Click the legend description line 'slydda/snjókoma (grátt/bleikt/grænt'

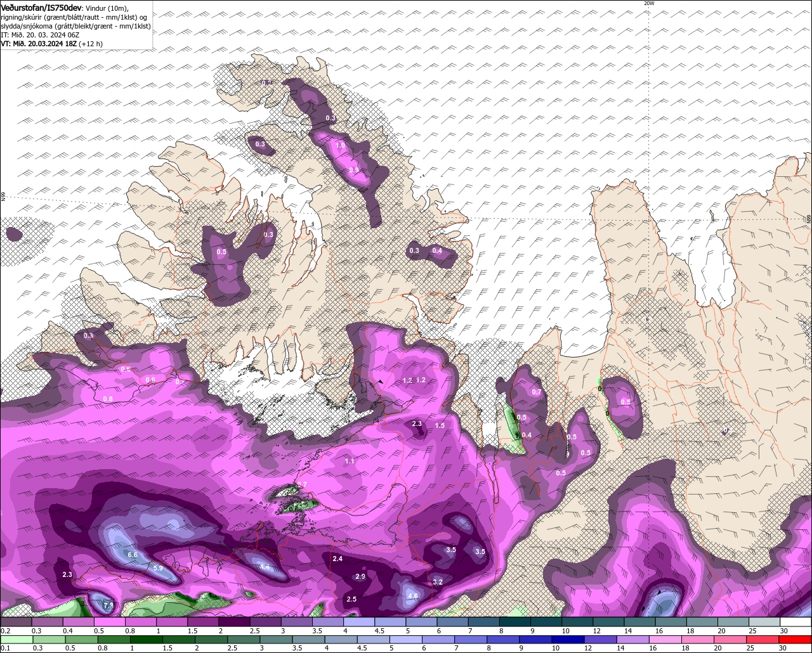point(75,26)
